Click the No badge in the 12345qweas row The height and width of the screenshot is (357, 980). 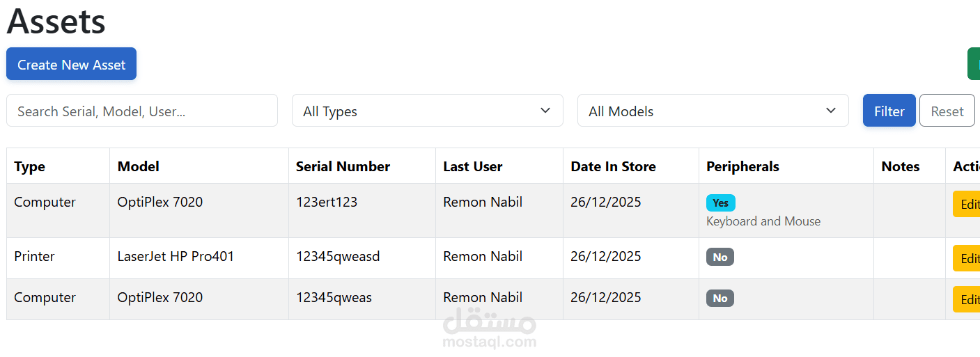[x=720, y=298]
